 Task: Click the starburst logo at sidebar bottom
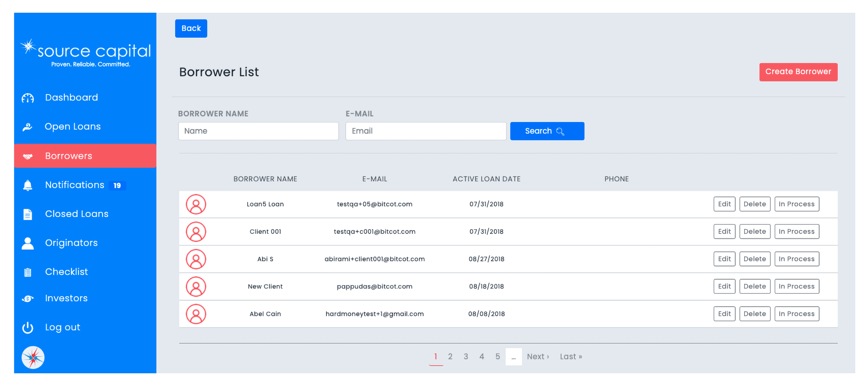click(x=33, y=358)
